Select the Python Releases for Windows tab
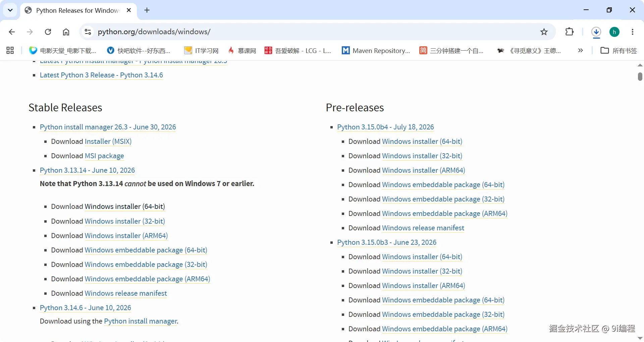This screenshot has height=342, width=644. click(78, 10)
